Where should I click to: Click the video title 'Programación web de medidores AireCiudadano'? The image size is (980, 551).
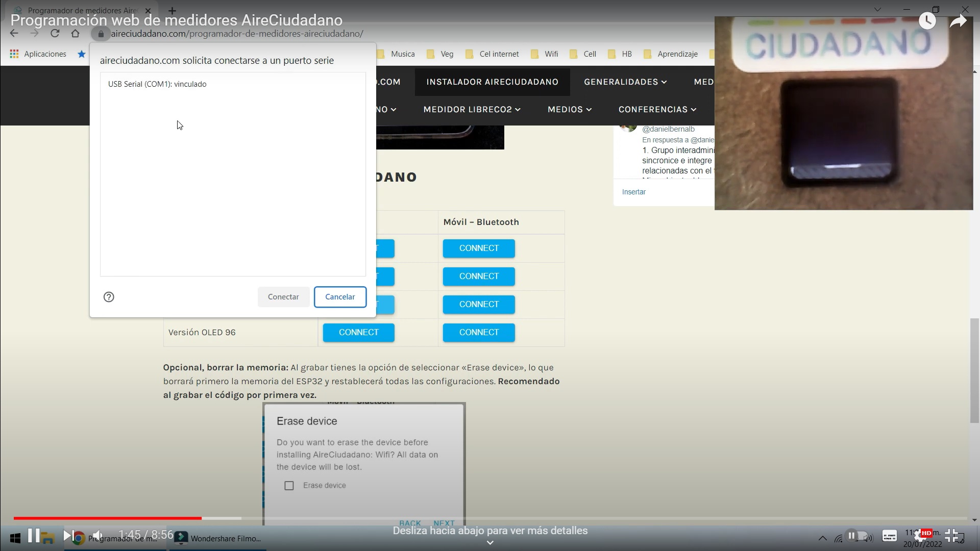pos(177,20)
